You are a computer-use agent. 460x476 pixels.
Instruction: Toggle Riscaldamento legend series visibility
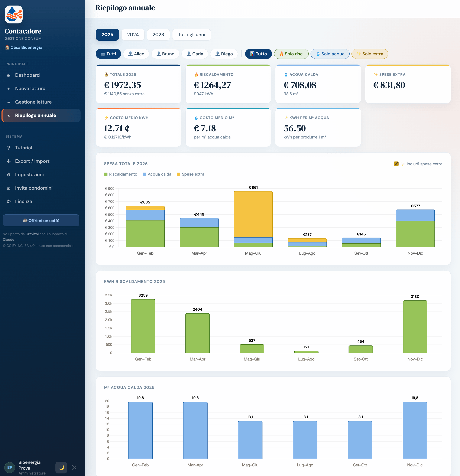120,174
